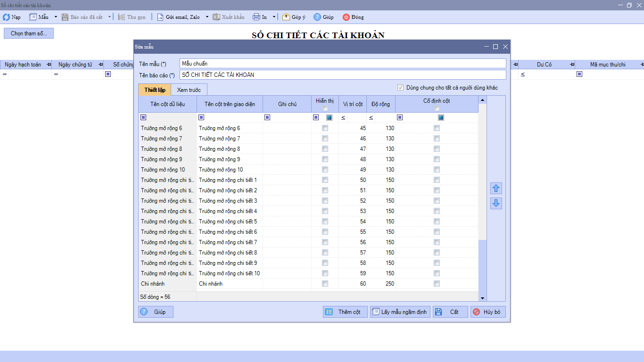Screen dimensions: 644x362
Task: Switch to the Xem trước tab
Action: click(189, 90)
